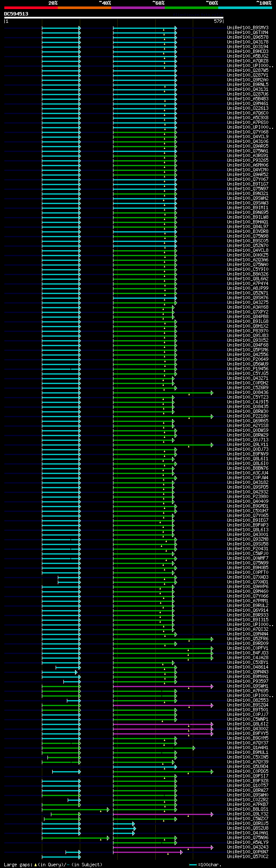Click the UniRef100_Q84L97 label
This screenshot has width=276, height=868.
(x=248, y=226)
